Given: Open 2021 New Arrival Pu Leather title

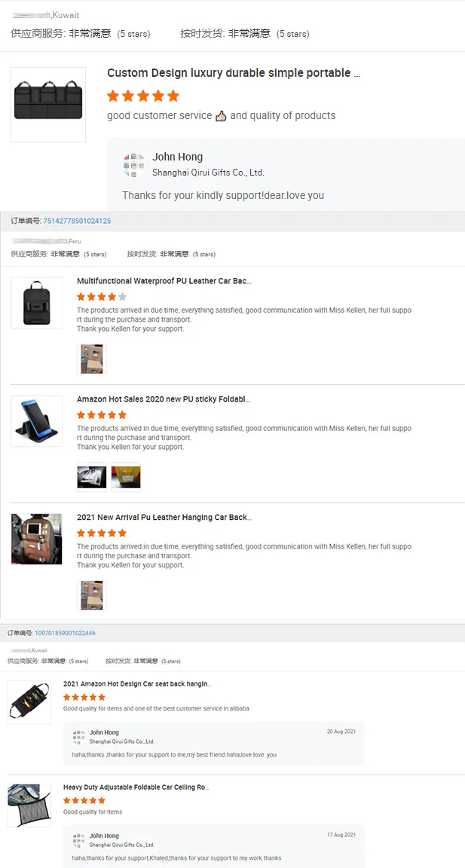Looking at the screenshot, I should tap(164, 518).
